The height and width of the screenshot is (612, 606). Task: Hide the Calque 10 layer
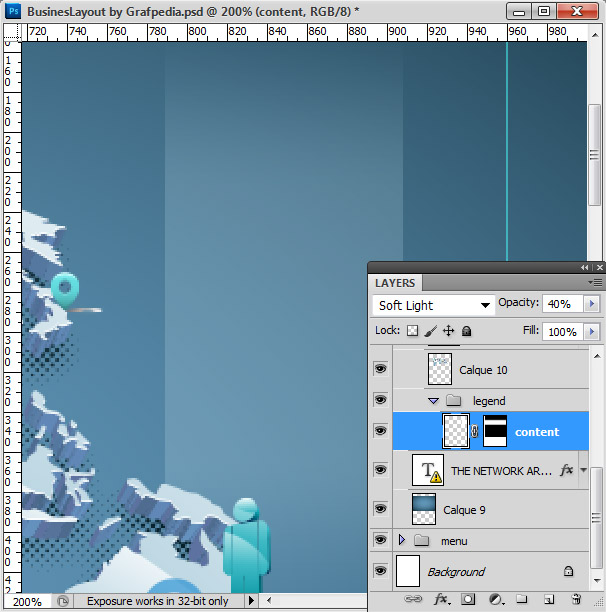(x=380, y=368)
